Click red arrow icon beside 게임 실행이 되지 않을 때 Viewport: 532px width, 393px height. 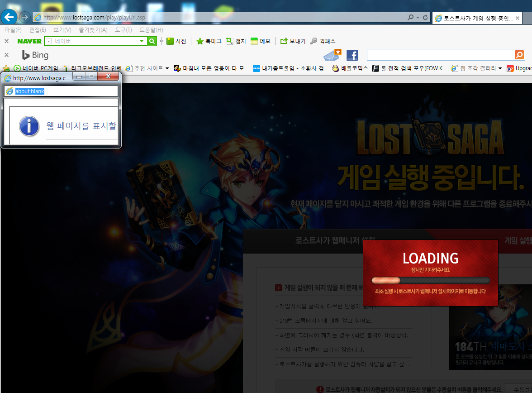coord(278,288)
